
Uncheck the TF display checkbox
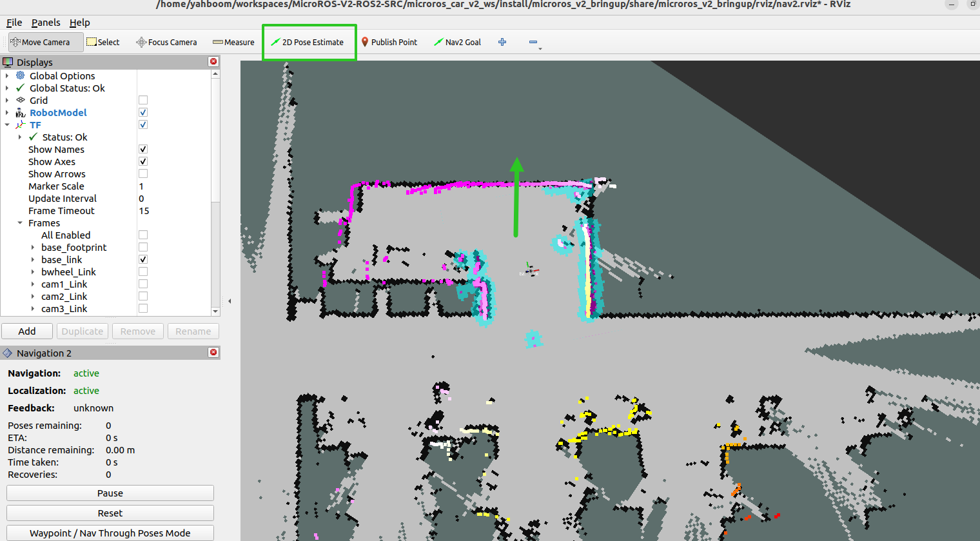pyautogui.click(x=143, y=124)
